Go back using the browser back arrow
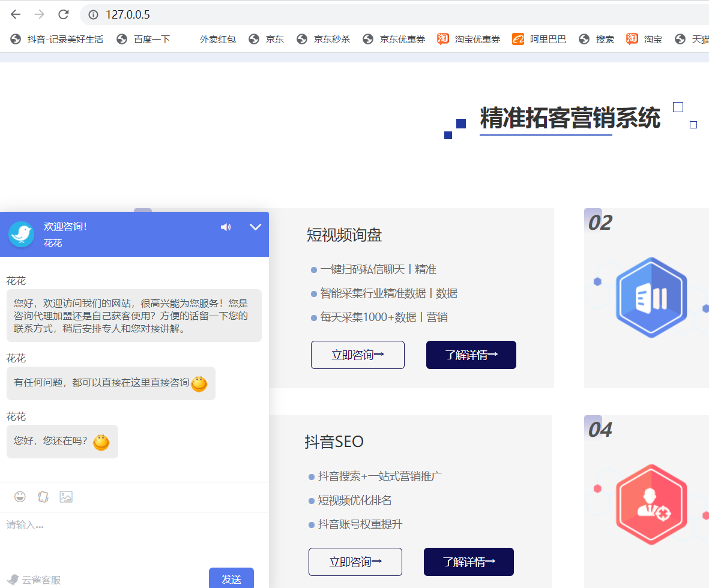 point(16,14)
